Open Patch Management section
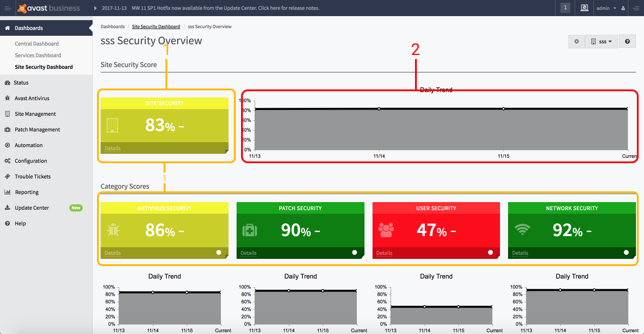Viewport: 644px width, 334px height. pyautogui.click(x=46, y=130)
